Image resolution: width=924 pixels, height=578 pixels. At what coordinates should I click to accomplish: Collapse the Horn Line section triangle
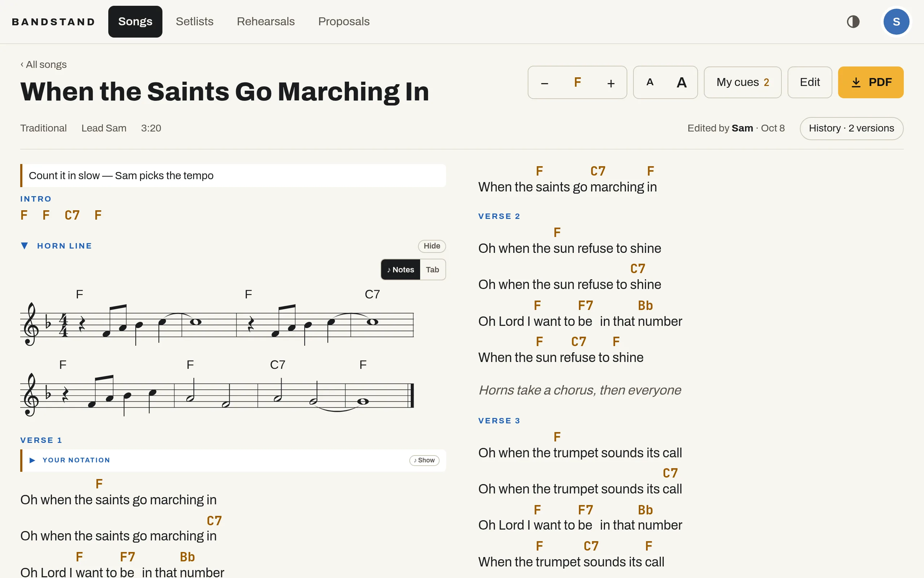coord(25,245)
